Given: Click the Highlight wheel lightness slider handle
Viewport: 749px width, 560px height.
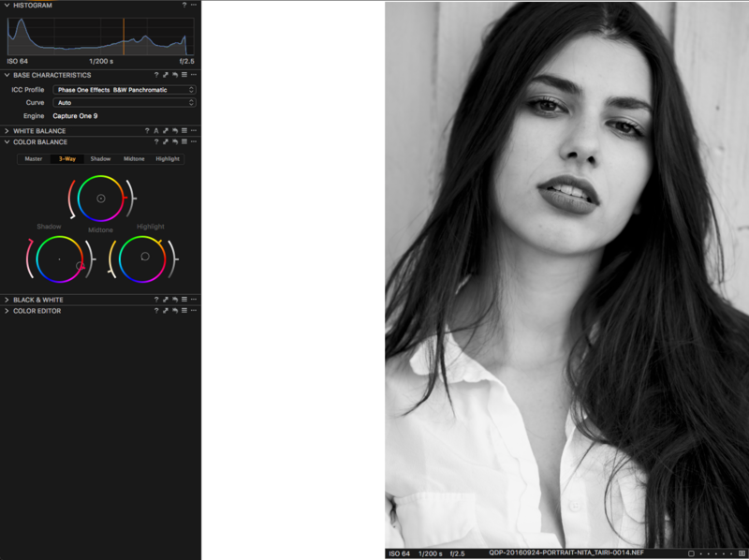Looking at the screenshot, I should click(x=177, y=259).
